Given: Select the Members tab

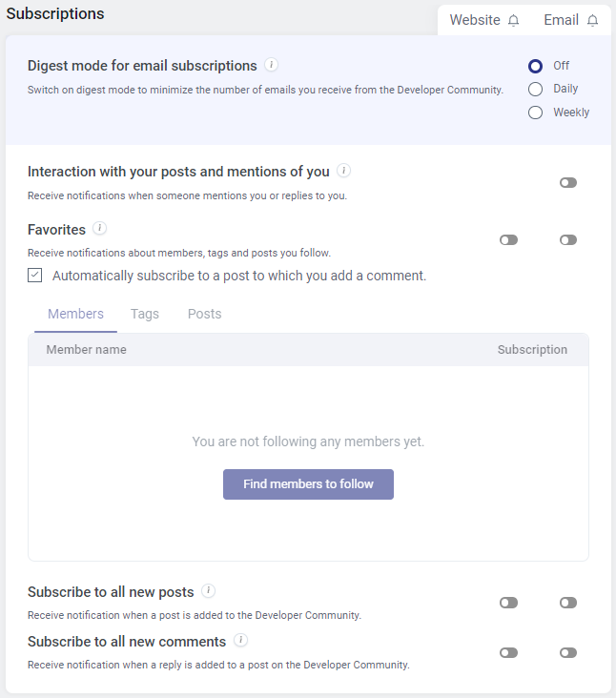Looking at the screenshot, I should (75, 314).
